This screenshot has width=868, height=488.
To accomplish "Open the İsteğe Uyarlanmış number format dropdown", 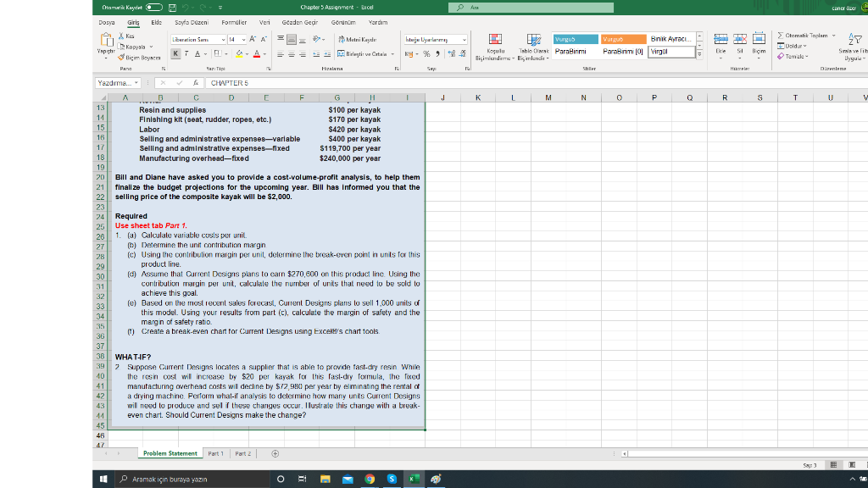I will [x=464, y=40].
